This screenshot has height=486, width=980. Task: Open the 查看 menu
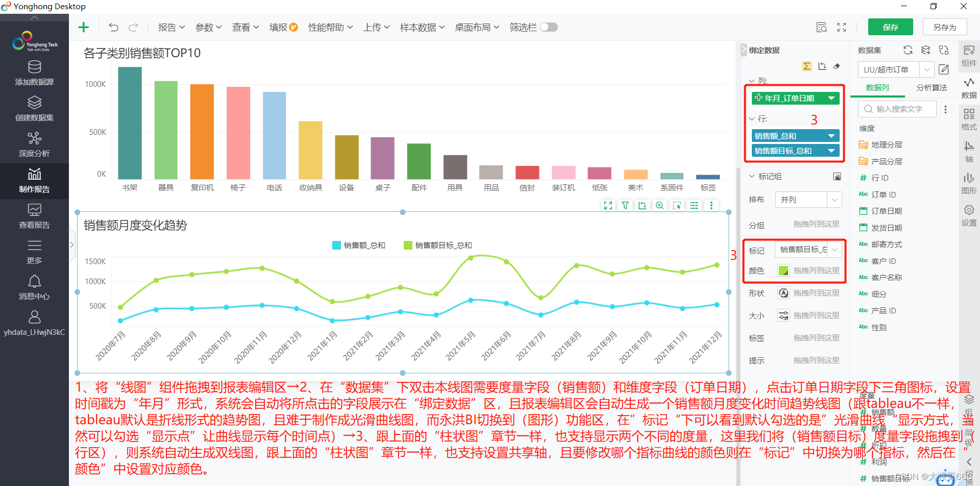(x=246, y=27)
